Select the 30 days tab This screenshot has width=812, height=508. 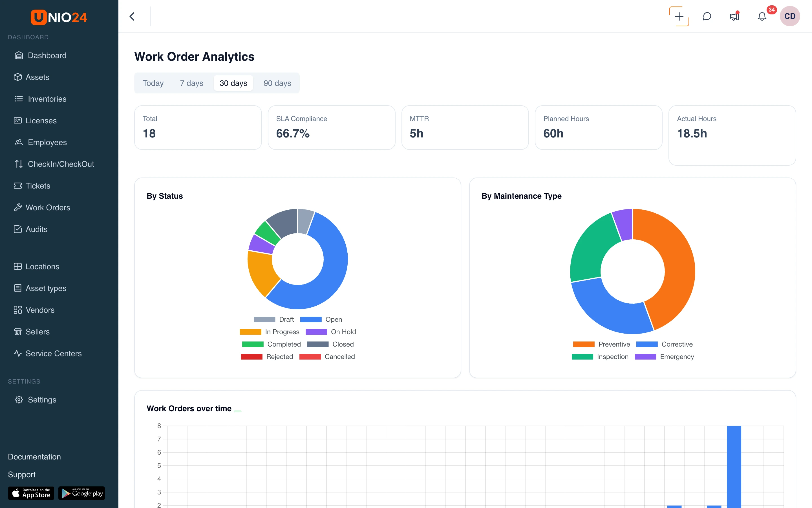click(x=233, y=83)
